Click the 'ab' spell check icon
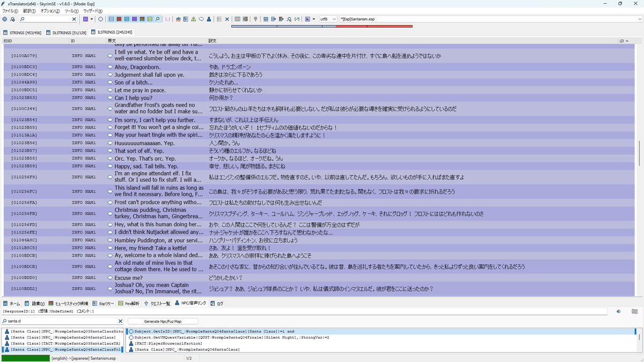Viewport: 644px width, 362px height. click(178, 19)
